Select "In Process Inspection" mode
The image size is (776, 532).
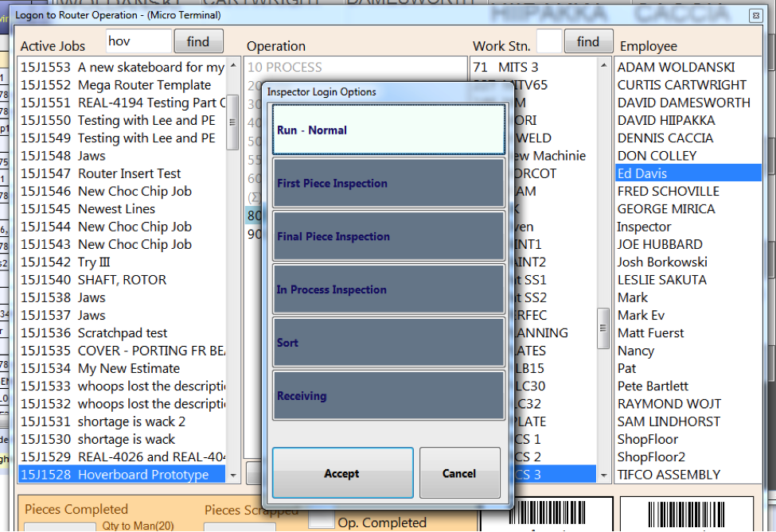click(388, 289)
